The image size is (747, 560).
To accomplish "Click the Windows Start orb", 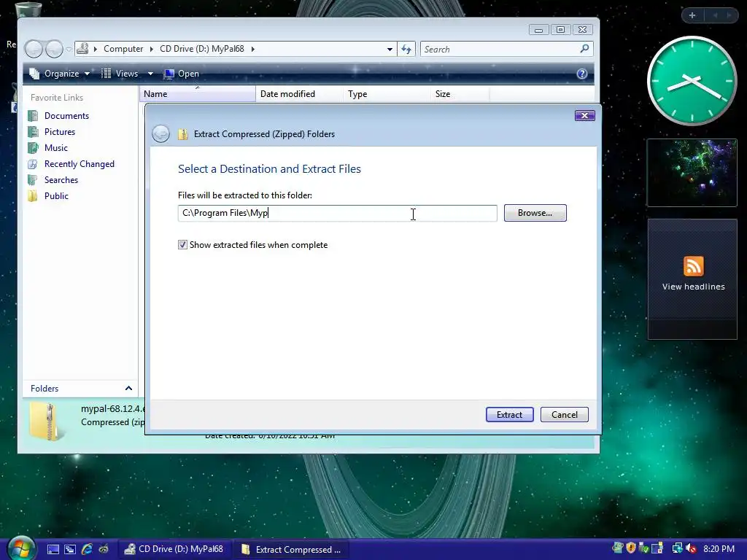I will 20,548.
